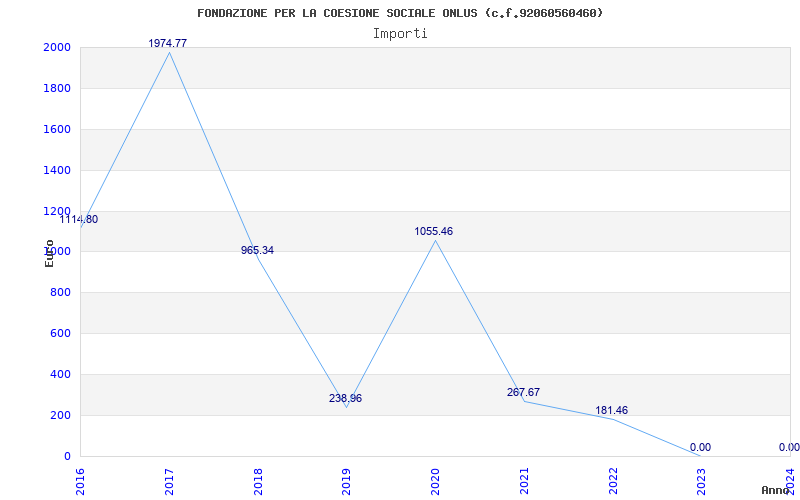Click the Importi subtitle

click(400, 34)
